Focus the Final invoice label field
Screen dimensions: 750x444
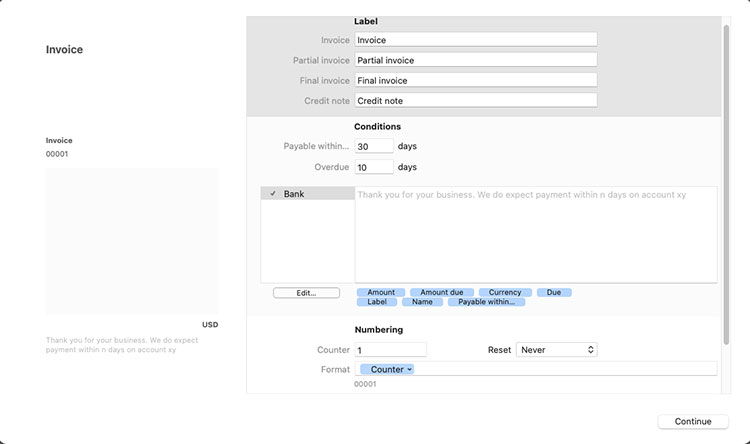475,80
